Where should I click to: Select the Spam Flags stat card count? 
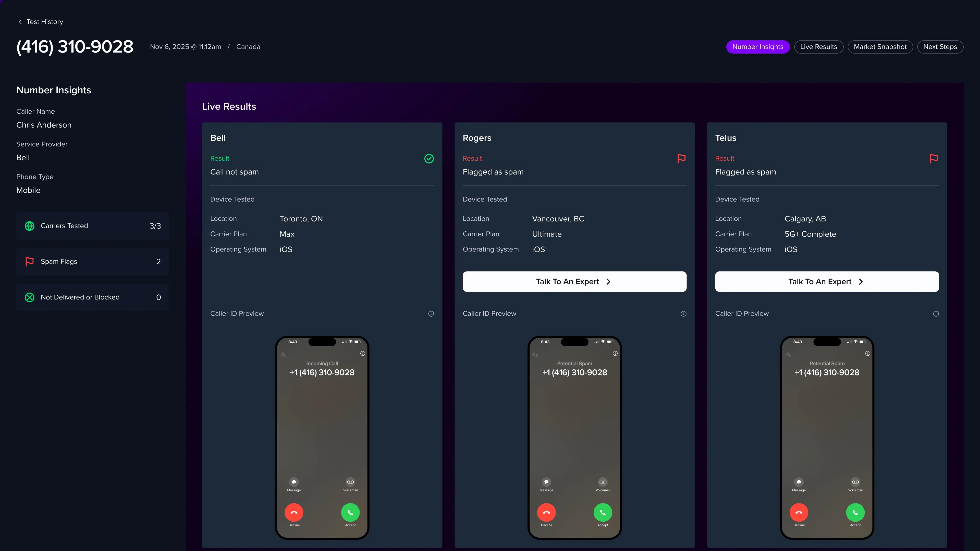coord(158,262)
